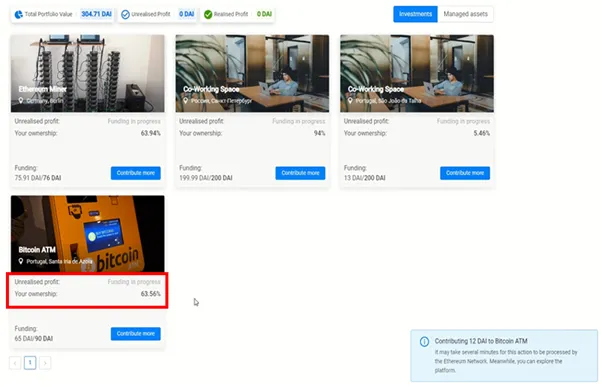
Task: Click the 13 DAI/200 DAI funding amount
Action: 364,178
